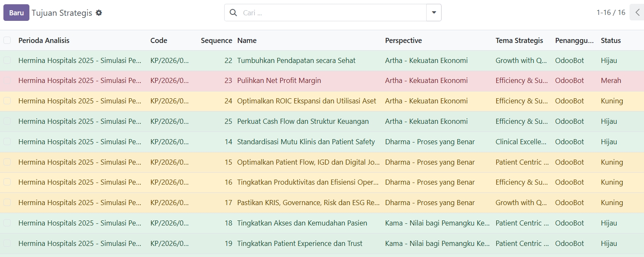Open record Tumbuhkan Pendapatan secara Sehat

click(x=296, y=60)
